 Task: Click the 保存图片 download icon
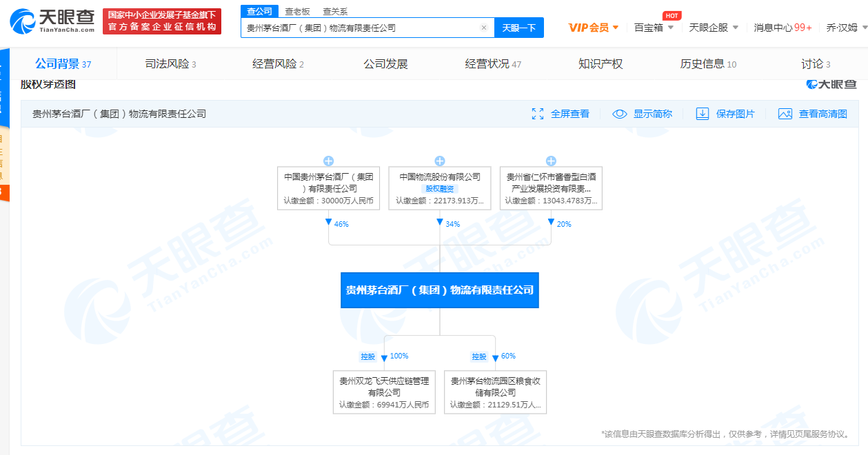pos(703,114)
